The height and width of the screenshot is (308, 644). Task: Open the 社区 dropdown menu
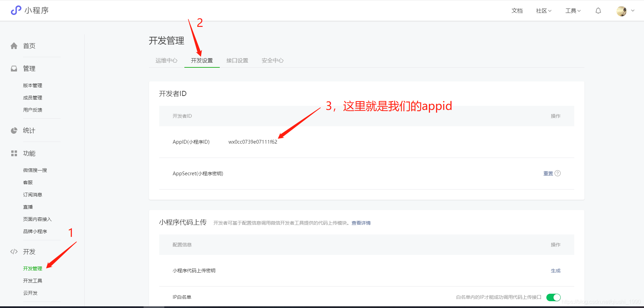click(x=543, y=11)
